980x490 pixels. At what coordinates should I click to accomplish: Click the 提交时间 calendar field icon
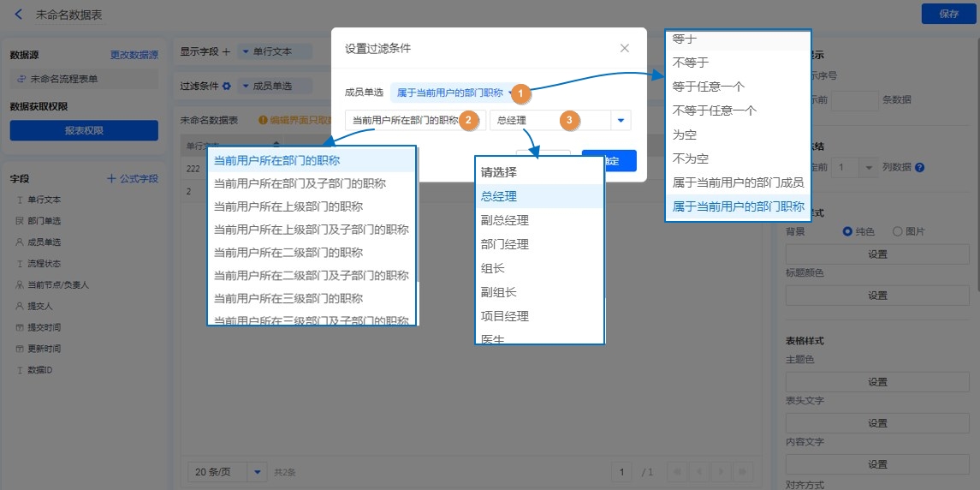20,327
